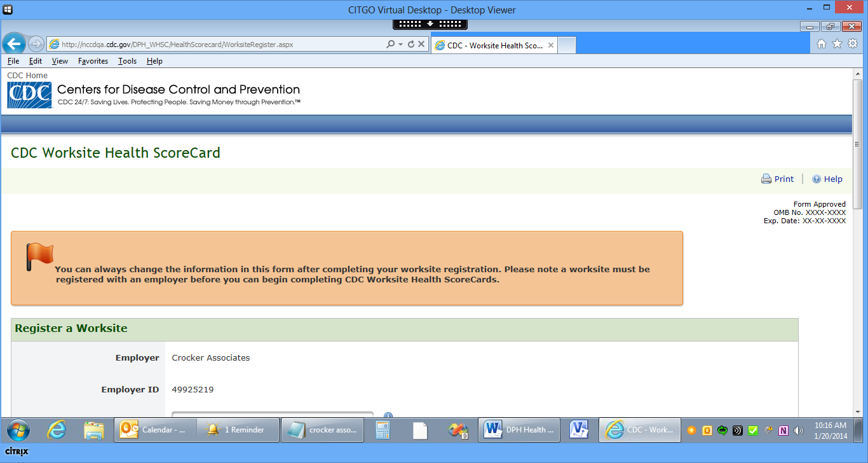Open the Tools menu

127,61
